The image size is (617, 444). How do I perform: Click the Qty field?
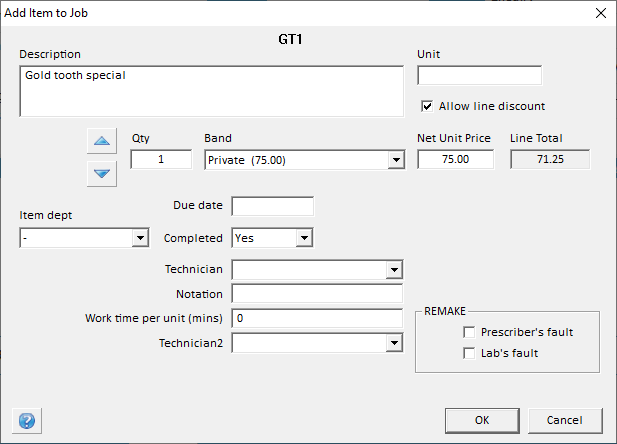pyautogui.click(x=161, y=160)
